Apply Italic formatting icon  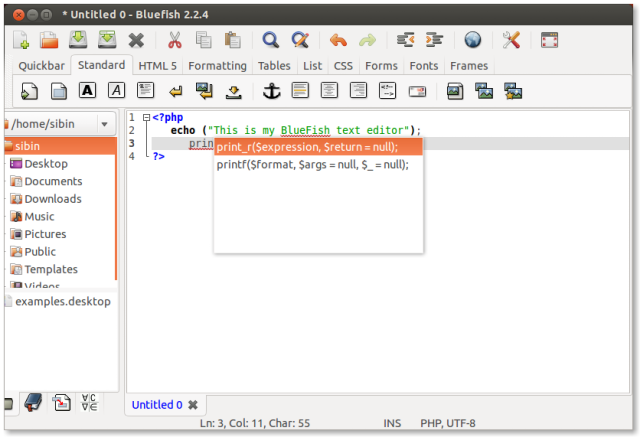116,90
